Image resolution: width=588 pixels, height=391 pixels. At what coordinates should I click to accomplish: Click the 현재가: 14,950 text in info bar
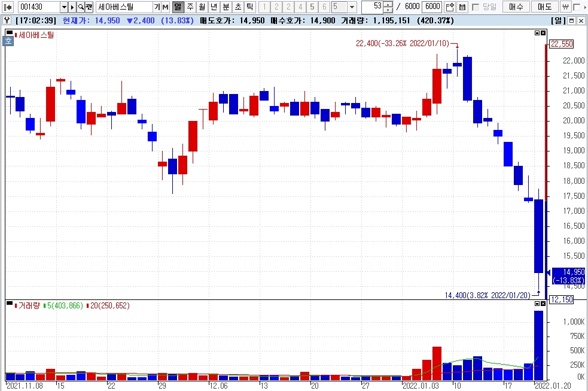tap(91, 20)
